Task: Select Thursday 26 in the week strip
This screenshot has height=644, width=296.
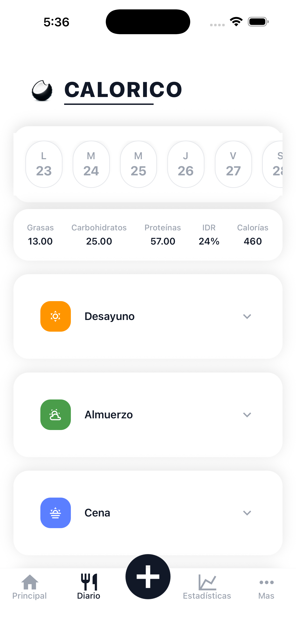Action: coord(186,164)
